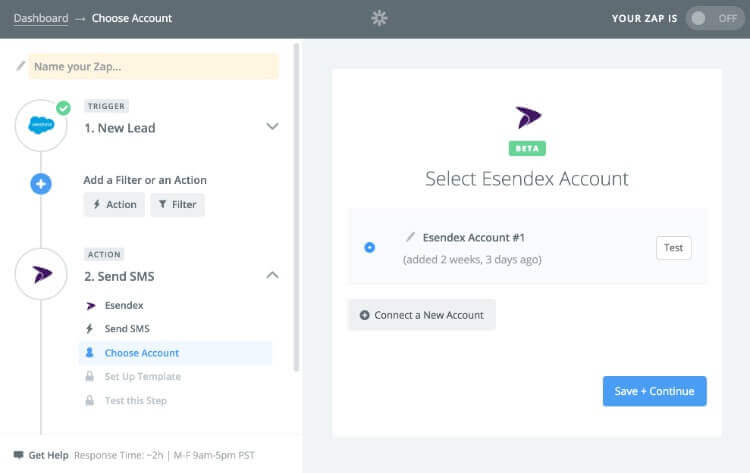Click the Name your Zap field
750x473 pixels.
point(154,66)
